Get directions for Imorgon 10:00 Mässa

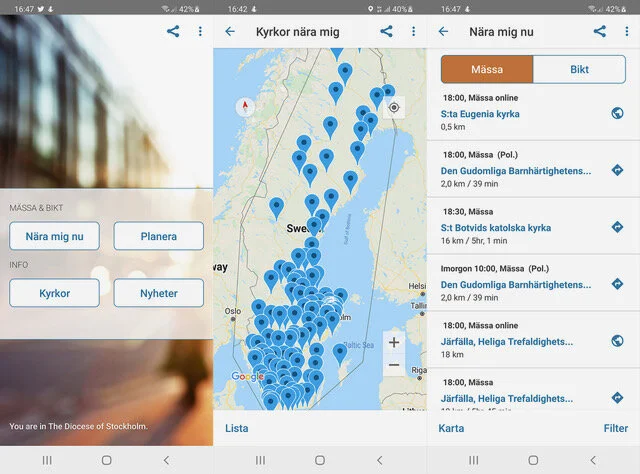coord(618,284)
